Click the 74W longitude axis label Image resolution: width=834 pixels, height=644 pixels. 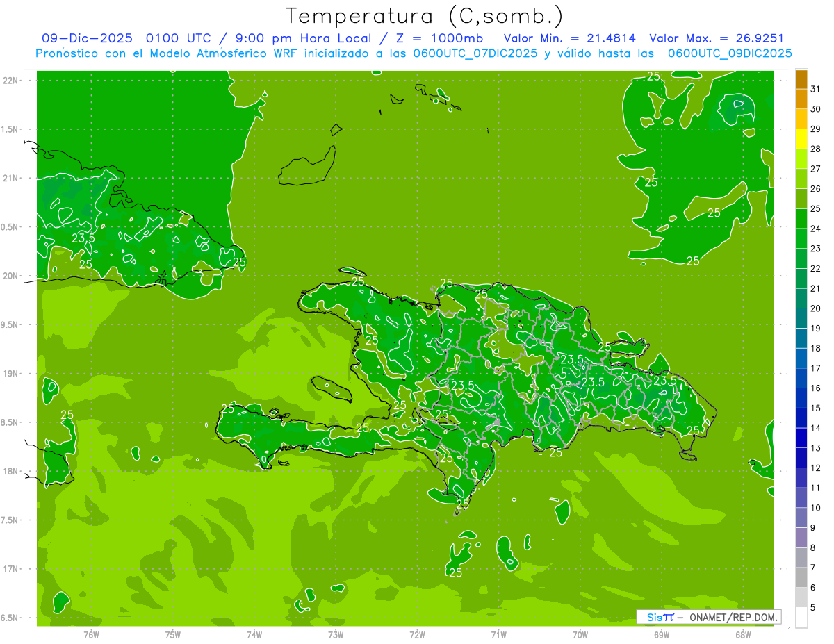pyautogui.click(x=254, y=635)
